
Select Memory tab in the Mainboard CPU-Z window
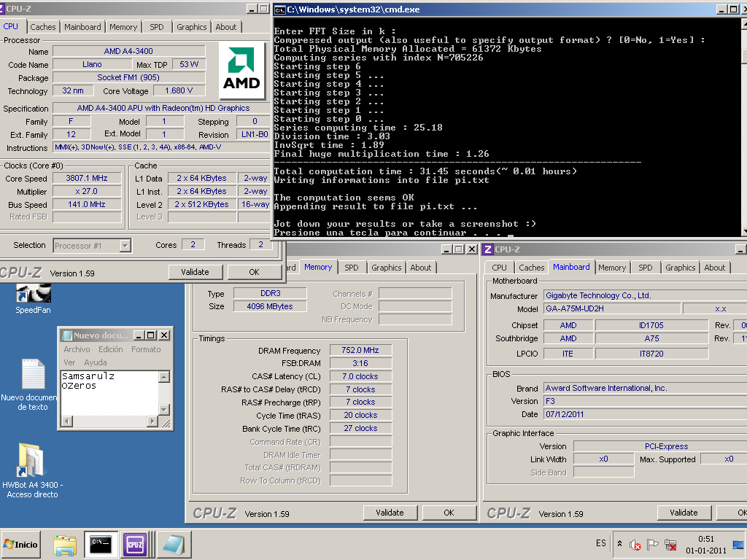(612, 268)
